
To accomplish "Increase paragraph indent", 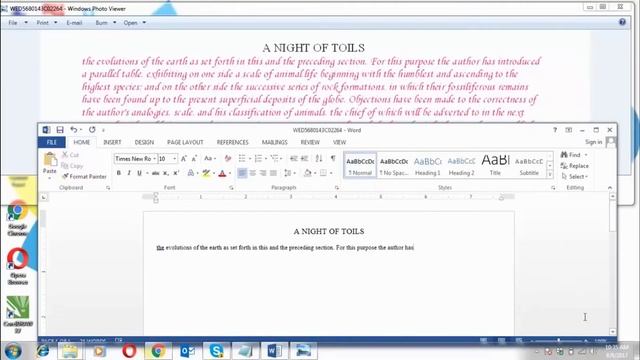I will tap(304, 158).
